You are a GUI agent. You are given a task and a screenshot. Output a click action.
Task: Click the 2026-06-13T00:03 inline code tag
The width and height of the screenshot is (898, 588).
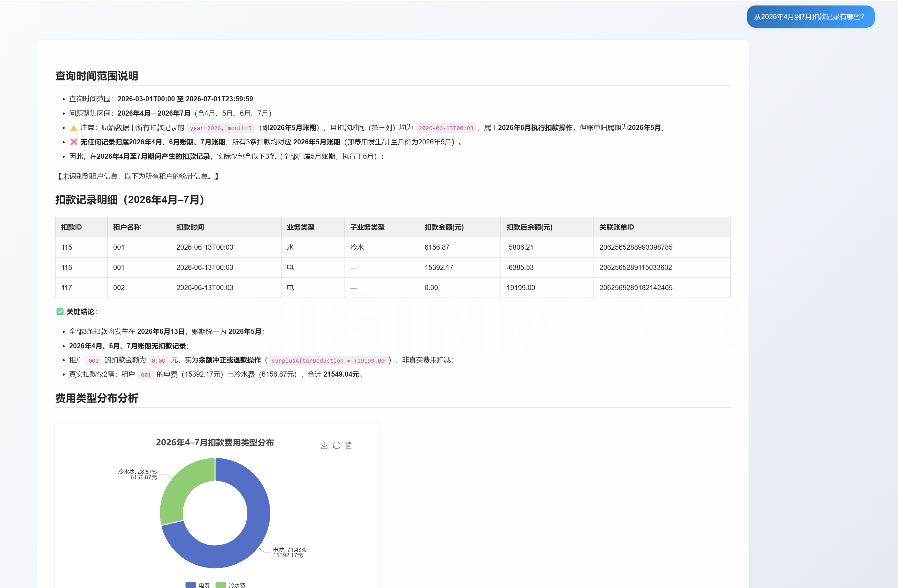(x=446, y=128)
